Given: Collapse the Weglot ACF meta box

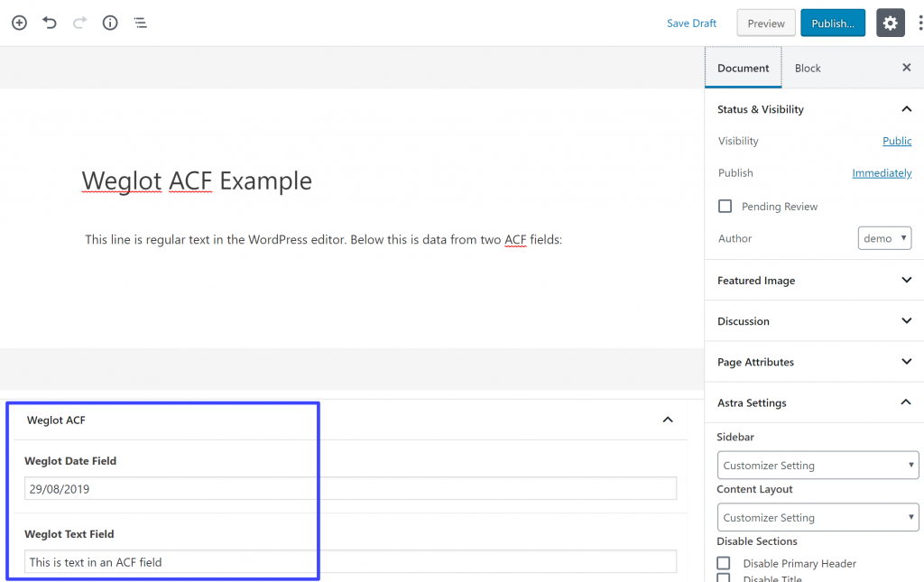Looking at the screenshot, I should 668,420.
